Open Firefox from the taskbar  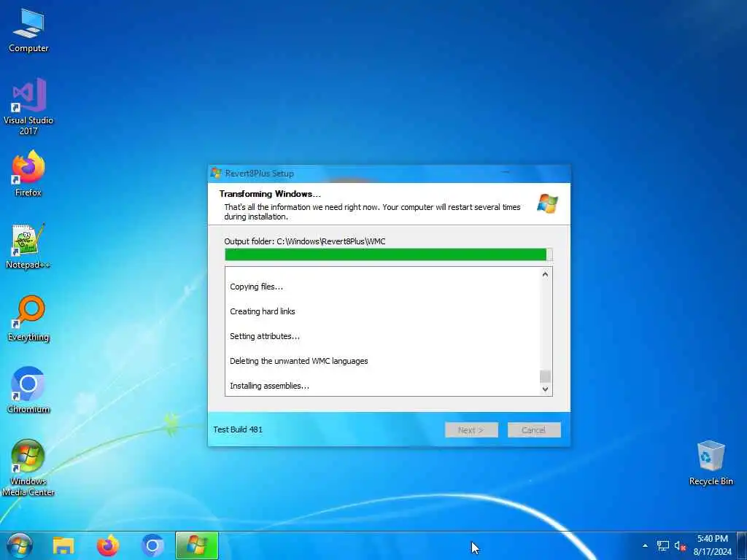point(108,545)
